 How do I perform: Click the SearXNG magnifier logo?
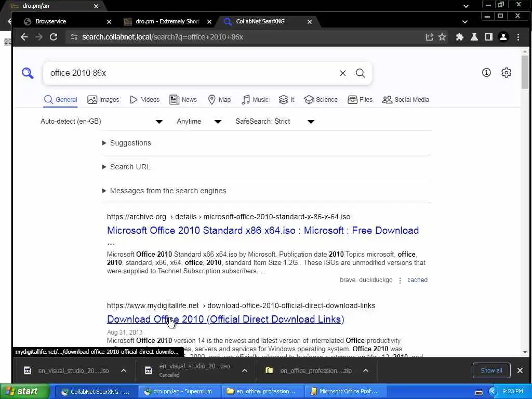click(28, 73)
